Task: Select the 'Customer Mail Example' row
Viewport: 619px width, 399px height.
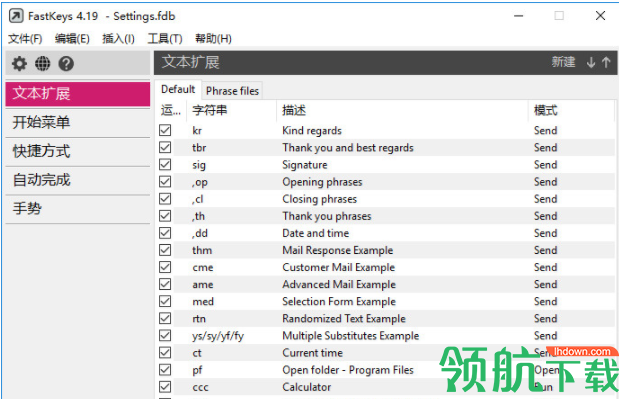Action: pyautogui.click(x=386, y=267)
